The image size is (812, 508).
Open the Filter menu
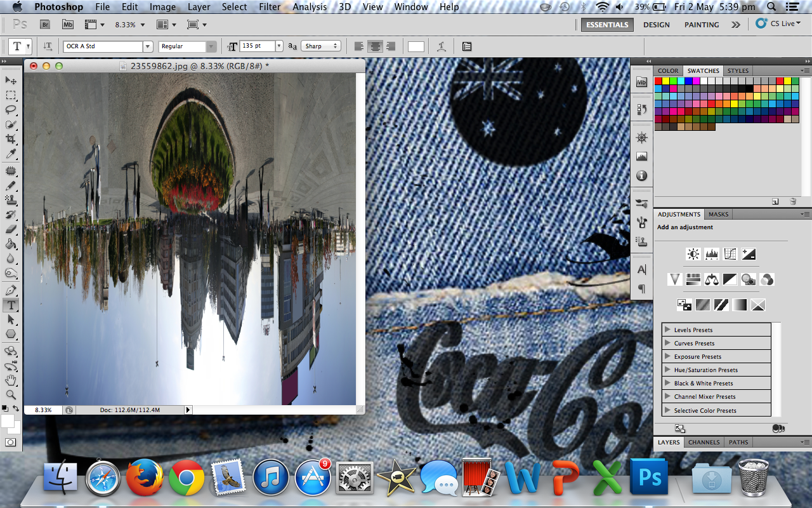point(270,7)
